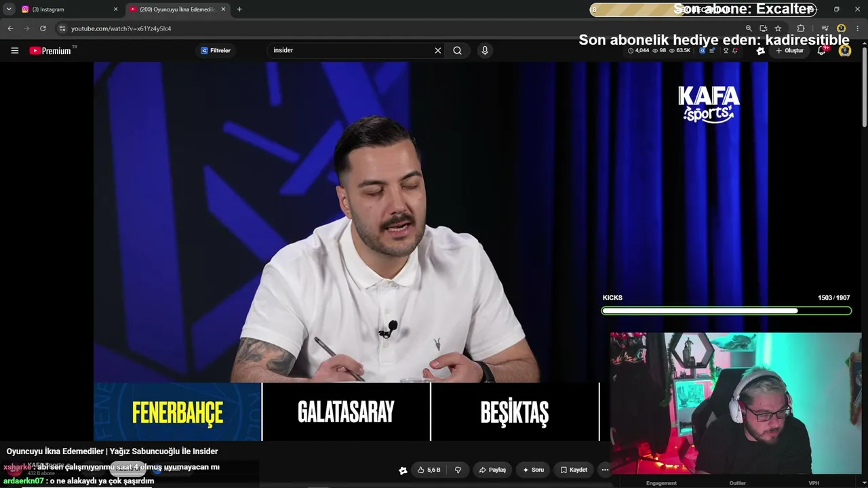Screen dimensions: 868x488
Task: Like the video with thumbs up
Action: pyautogui.click(x=429, y=470)
